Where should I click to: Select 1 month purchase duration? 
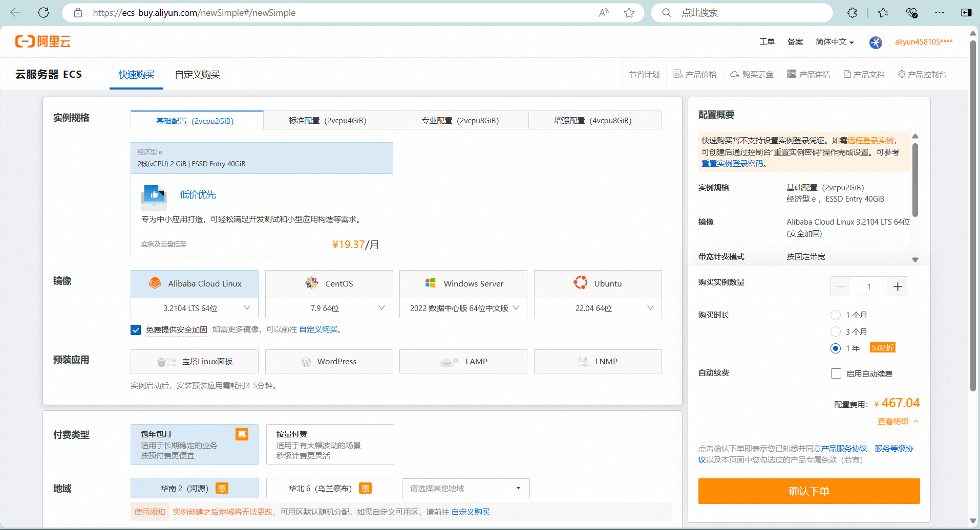pyautogui.click(x=836, y=315)
